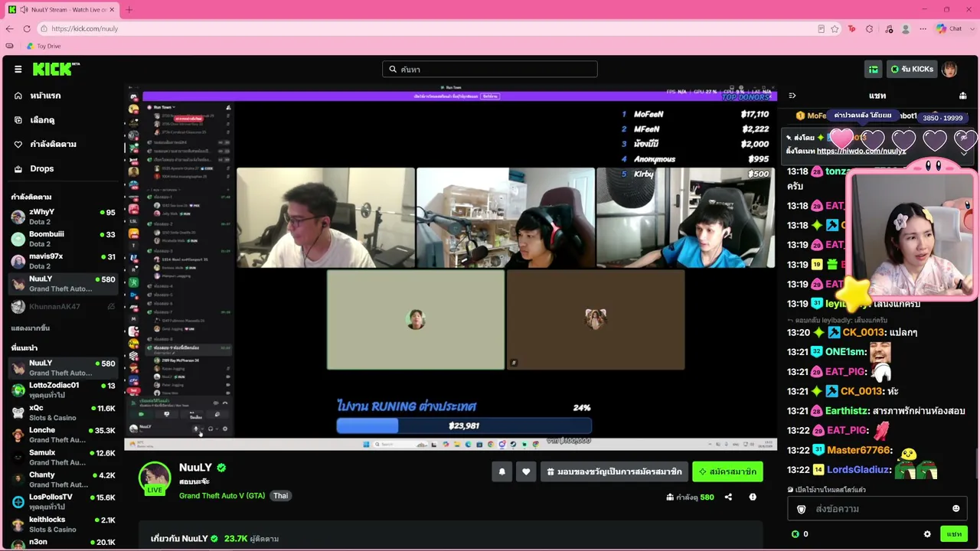The height and width of the screenshot is (551, 980).
Task: Open Boombuiii channel in followed list
Action: (63, 239)
